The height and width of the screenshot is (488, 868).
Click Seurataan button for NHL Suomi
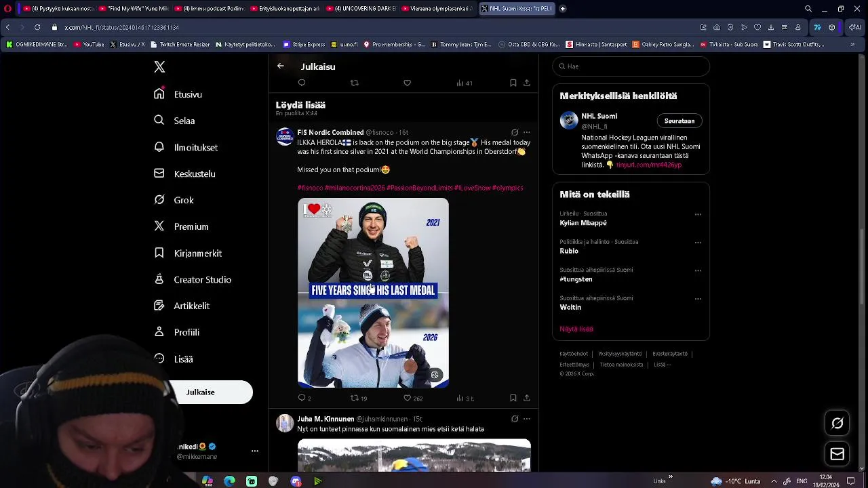[x=679, y=121]
